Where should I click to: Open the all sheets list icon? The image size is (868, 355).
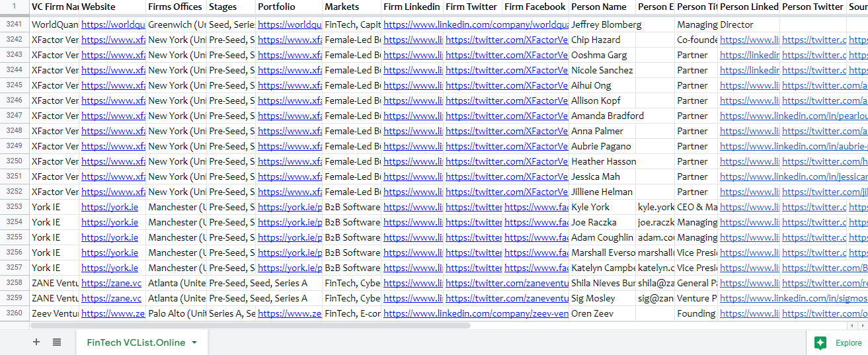(x=57, y=342)
